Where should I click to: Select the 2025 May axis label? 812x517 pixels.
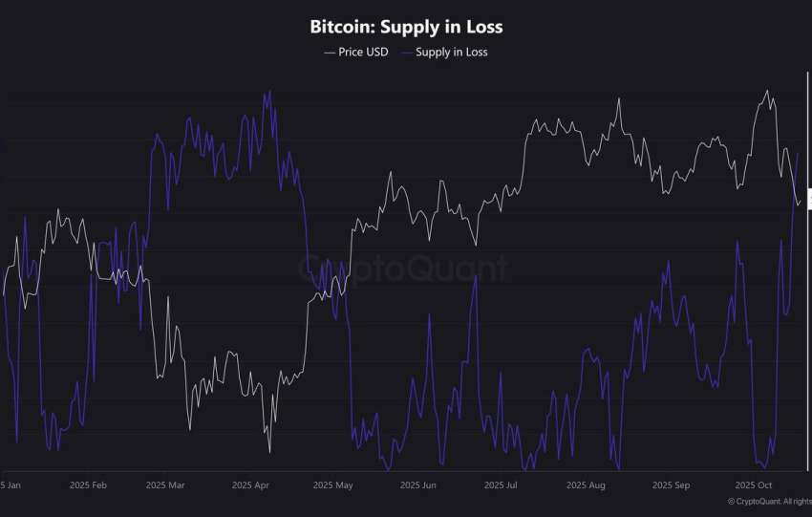point(332,485)
